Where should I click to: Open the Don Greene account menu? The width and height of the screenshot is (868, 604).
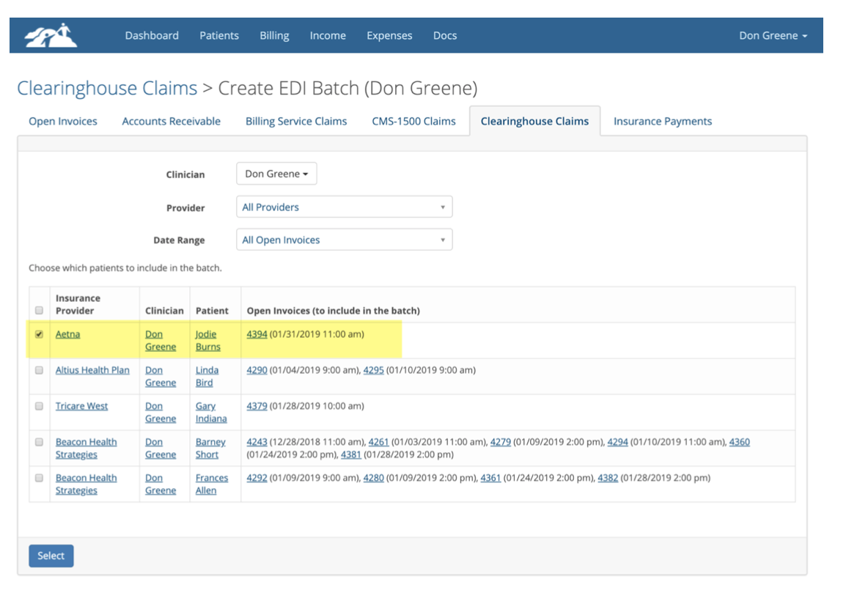774,34
